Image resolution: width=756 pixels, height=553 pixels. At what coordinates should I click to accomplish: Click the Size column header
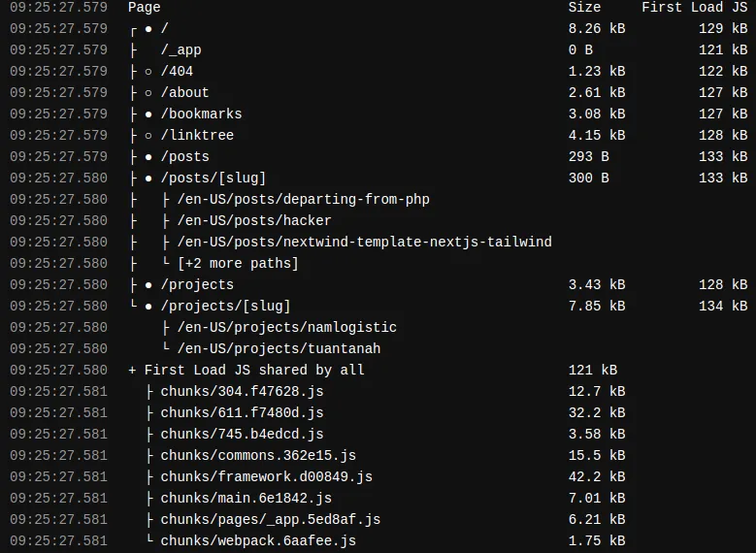[x=584, y=8]
